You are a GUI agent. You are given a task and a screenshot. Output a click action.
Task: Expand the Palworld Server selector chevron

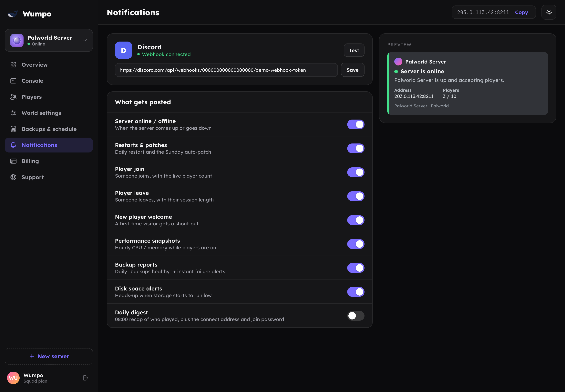pos(85,40)
